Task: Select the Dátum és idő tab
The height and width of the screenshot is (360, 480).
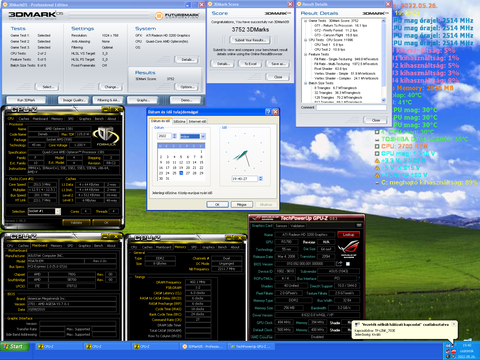Action: pyautogui.click(x=161, y=121)
